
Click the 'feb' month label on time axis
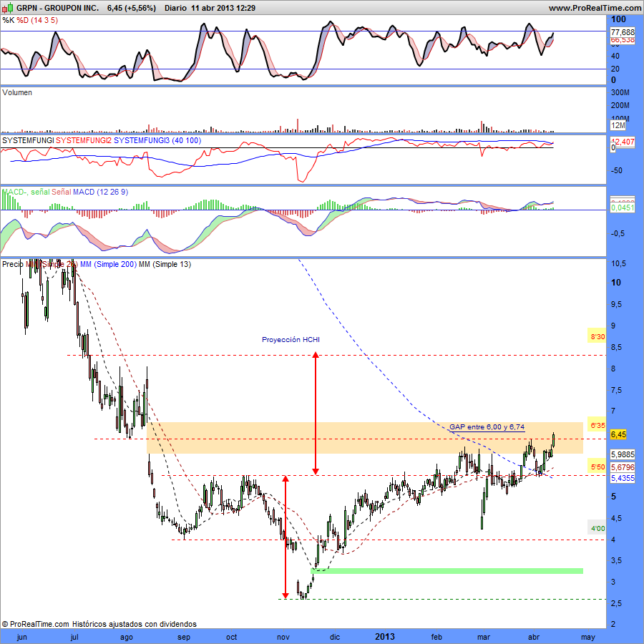click(x=436, y=637)
